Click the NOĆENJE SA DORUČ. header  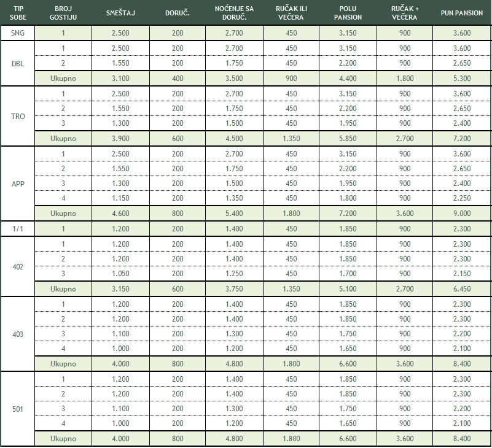click(234, 13)
